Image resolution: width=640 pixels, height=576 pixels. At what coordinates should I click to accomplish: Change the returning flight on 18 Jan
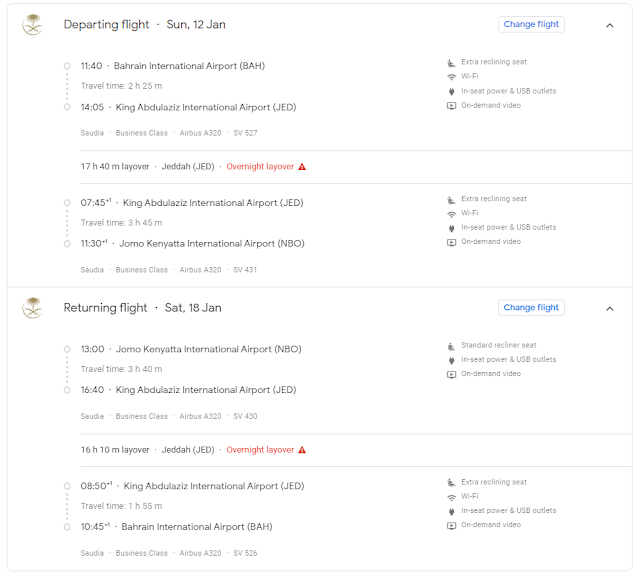(531, 307)
